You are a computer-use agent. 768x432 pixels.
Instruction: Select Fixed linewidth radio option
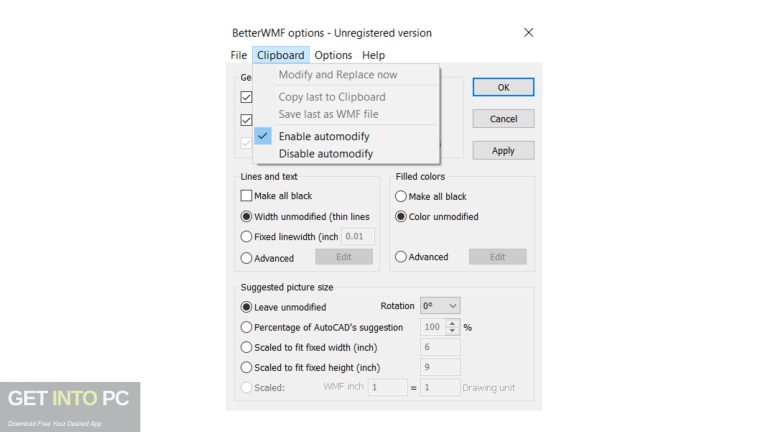[247, 237]
